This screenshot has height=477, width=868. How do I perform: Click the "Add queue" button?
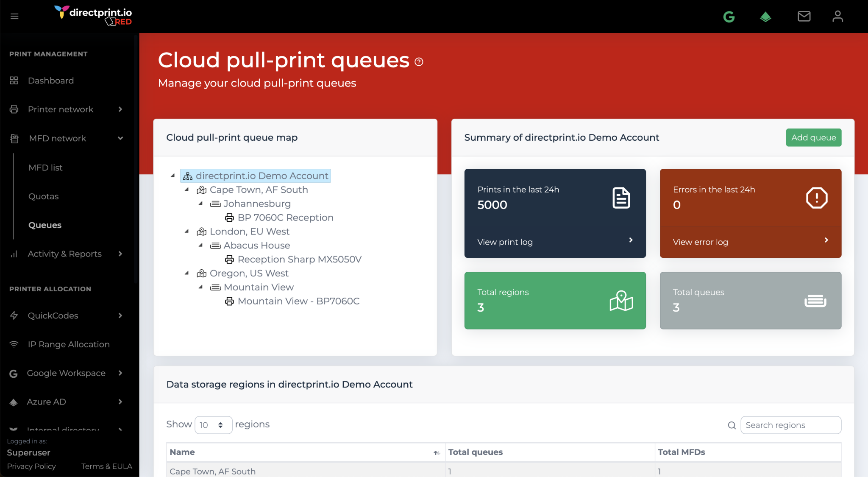coord(813,137)
